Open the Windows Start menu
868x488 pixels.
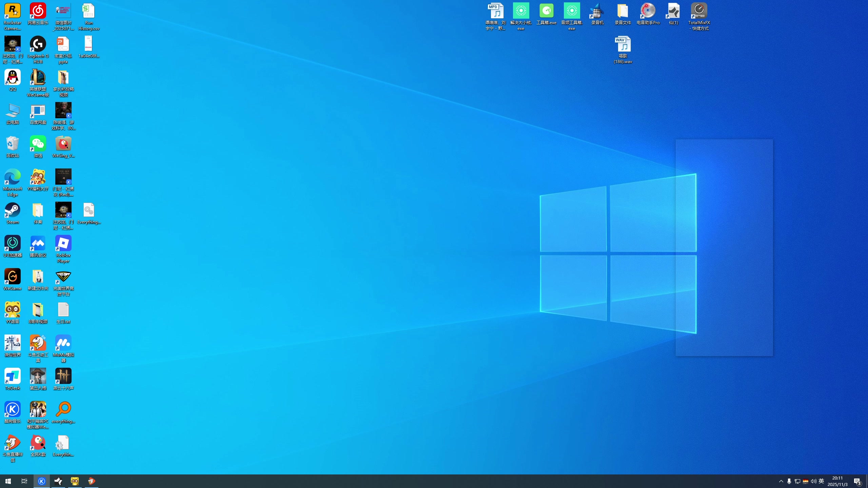(x=8, y=481)
